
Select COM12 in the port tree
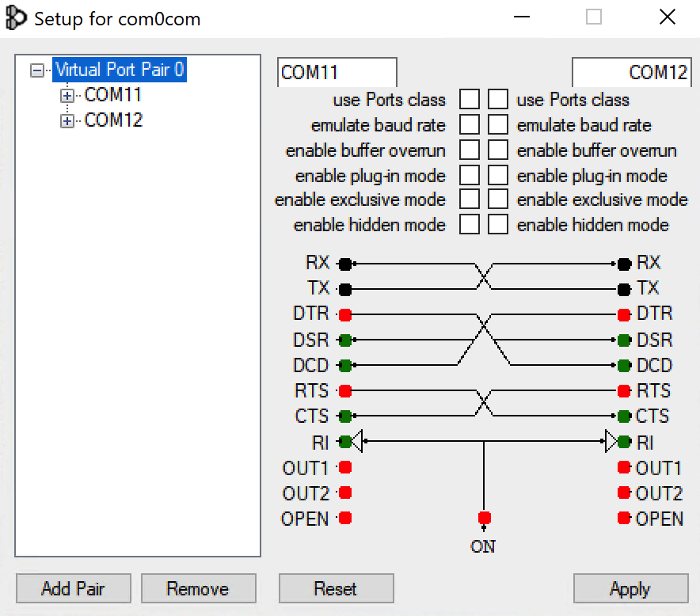[x=113, y=120]
